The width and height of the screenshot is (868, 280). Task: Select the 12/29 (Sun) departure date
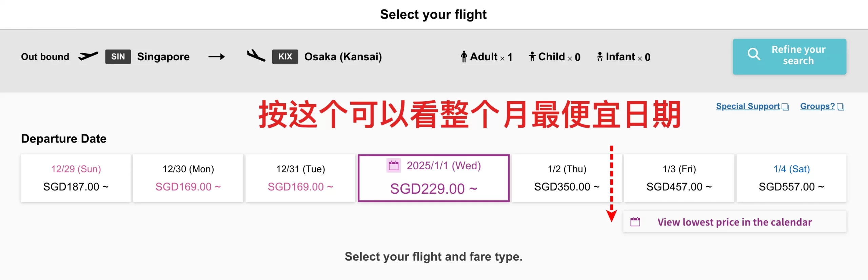click(76, 178)
